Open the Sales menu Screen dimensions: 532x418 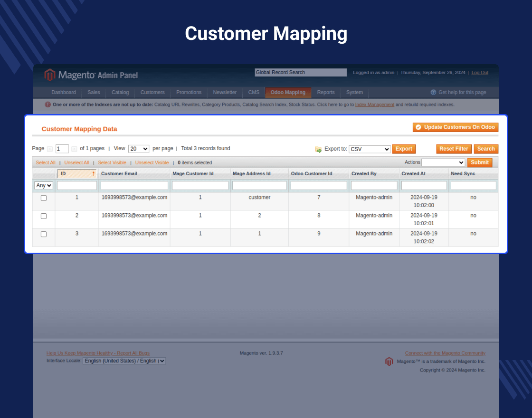(x=94, y=92)
